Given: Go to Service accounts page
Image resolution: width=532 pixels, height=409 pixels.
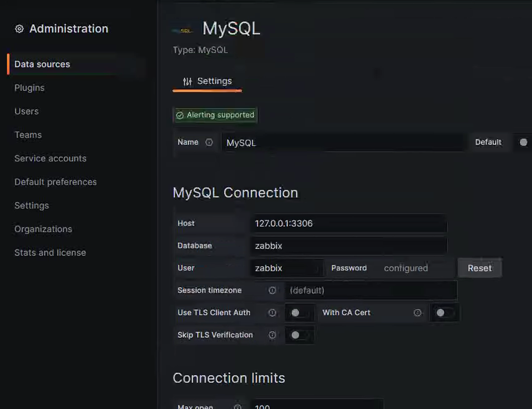Looking at the screenshot, I should (50, 159).
